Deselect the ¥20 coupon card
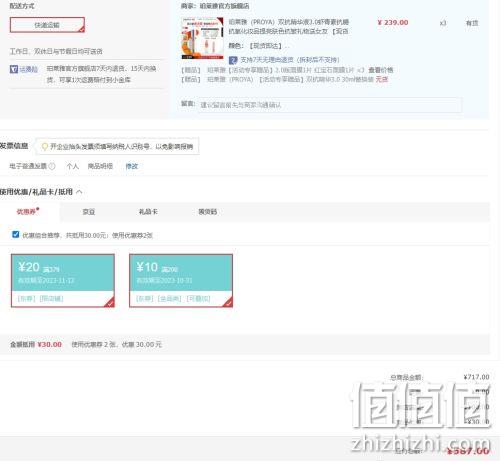500x461 pixels. (63, 280)
